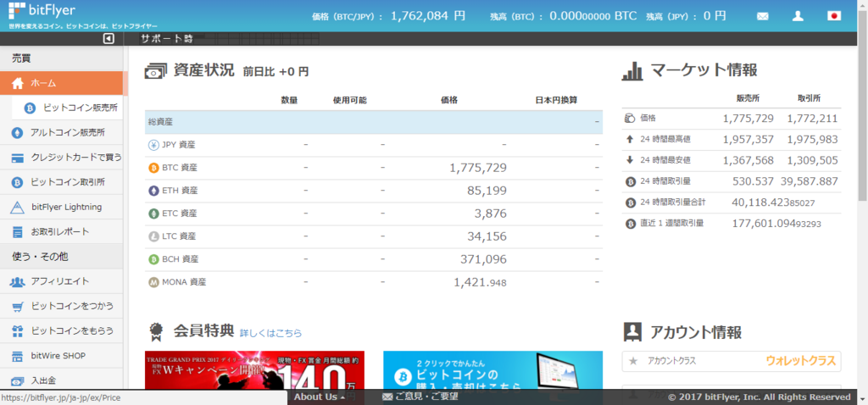Viewport: 868px width, 405px height.
Task: Open ビットコイン販売所 in the sidebar
Action: click(x=67, y=108)
